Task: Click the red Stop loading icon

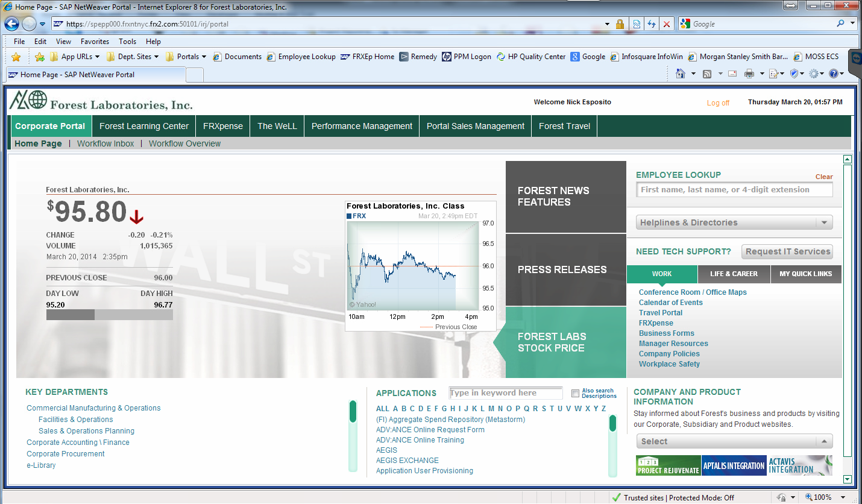Action: (666, 24)
